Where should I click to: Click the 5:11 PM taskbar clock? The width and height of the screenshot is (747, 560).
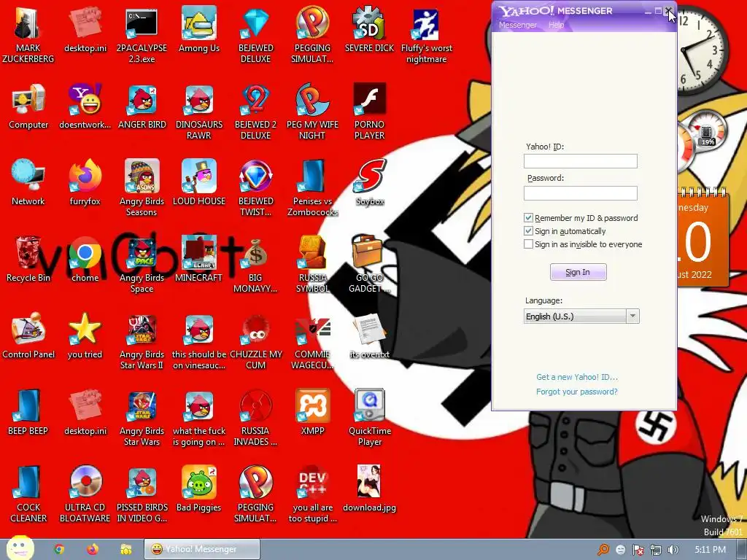[711, 550]
